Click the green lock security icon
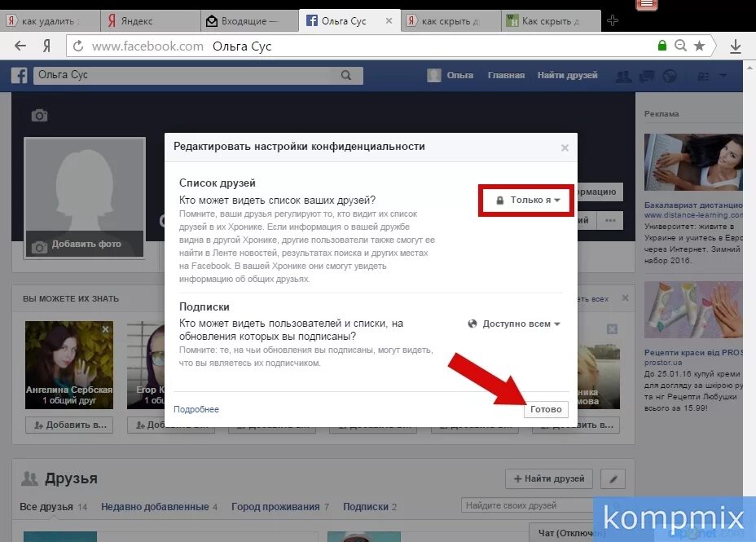 coord(662,46)
